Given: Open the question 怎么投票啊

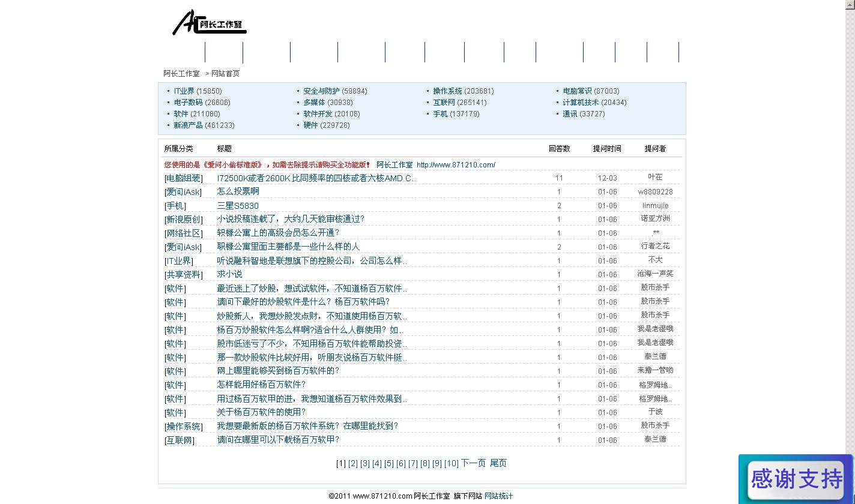Looking at the screenshot, I should tap(238, 191).
